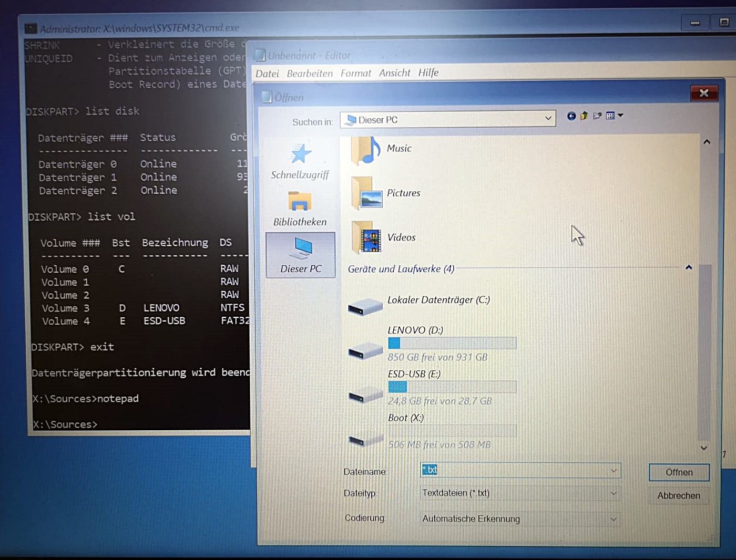Open the view options dropdown arrow
This screenshot has height=560, width=736.
[x=620, y=116]
